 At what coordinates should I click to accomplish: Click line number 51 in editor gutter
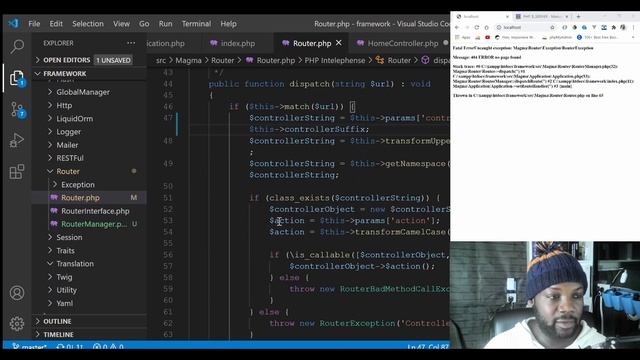tap(168, 198)
